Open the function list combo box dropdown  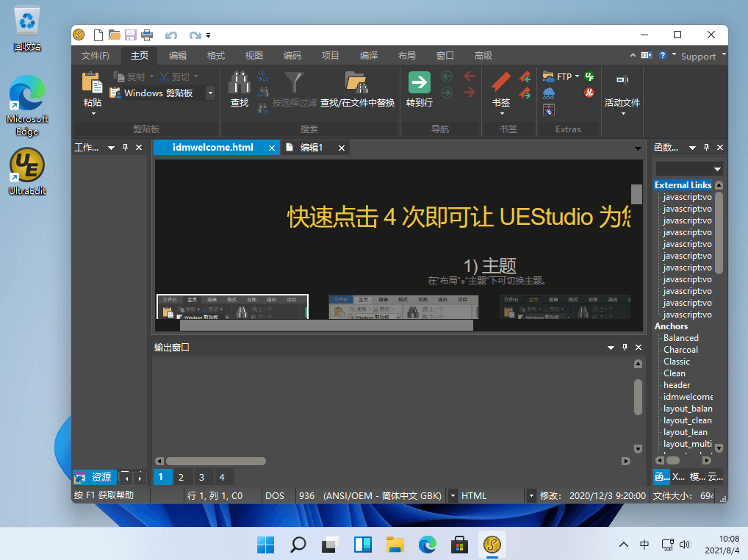tap(717, 169)
